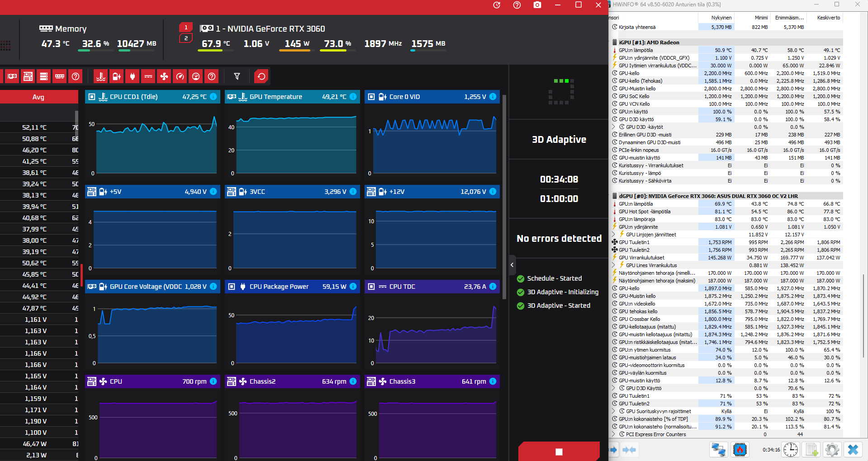The width and height of the screenshot is (868, 461).
Task: Expand PCI Express Error Counters in HWiNFO
Action: [614, 434]
